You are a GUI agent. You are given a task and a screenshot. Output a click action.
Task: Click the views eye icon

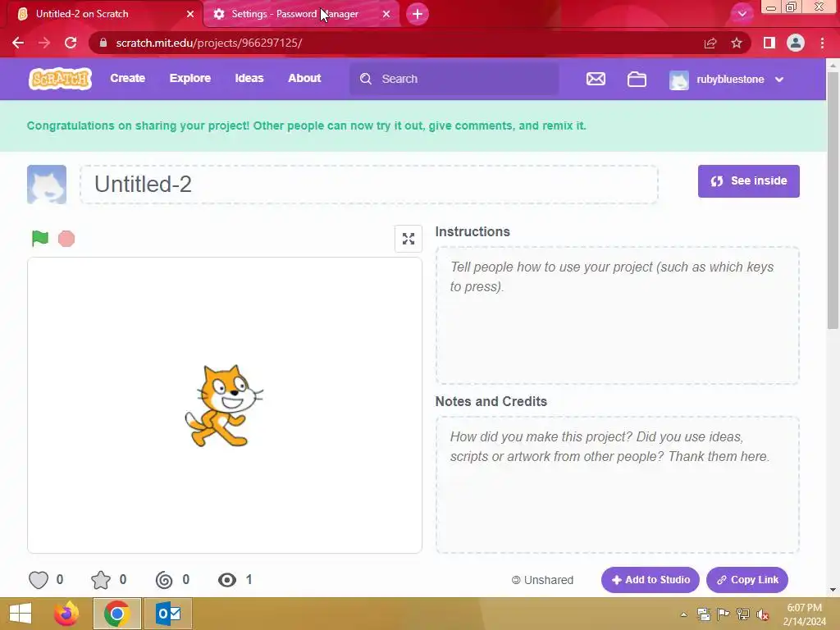227,580
